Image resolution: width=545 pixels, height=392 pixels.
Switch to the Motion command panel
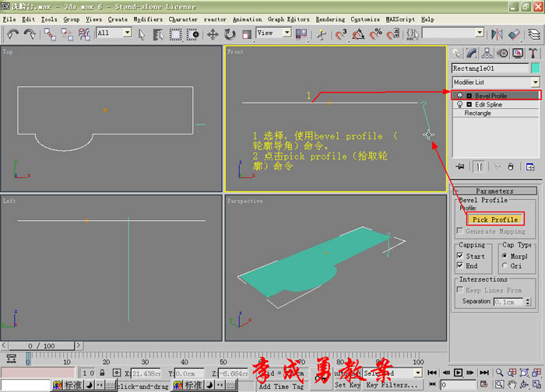[502, 53]
